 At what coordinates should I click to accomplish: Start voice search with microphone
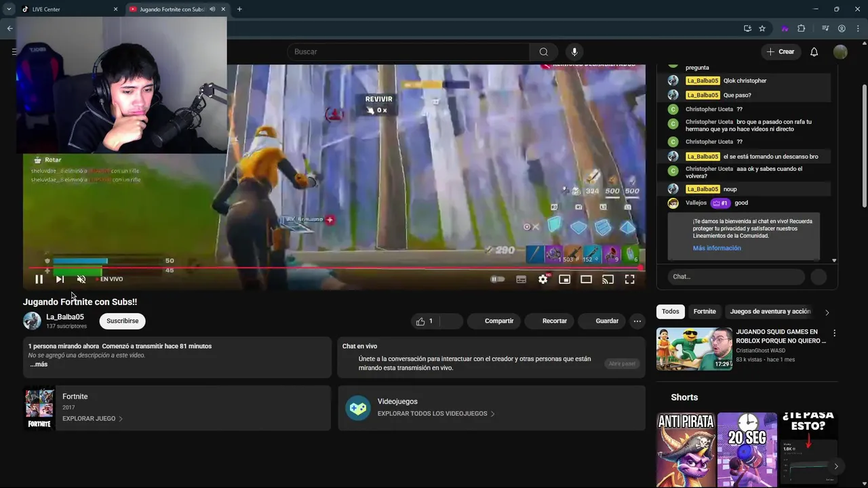pyautogui.click(x=574, y=52)
